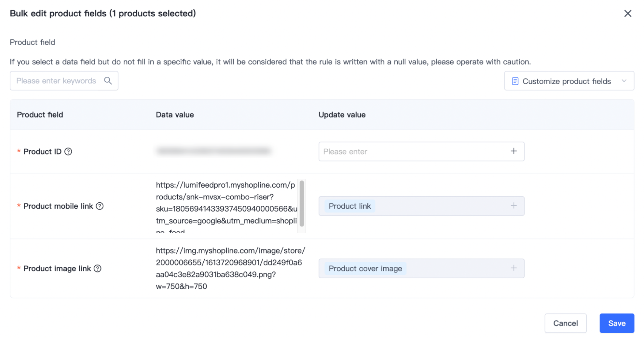Click the help icon beside Product ID
Image resolution: width=644 pixels, height=338 pixels.
pyautogui.click(x=68, y=152)
